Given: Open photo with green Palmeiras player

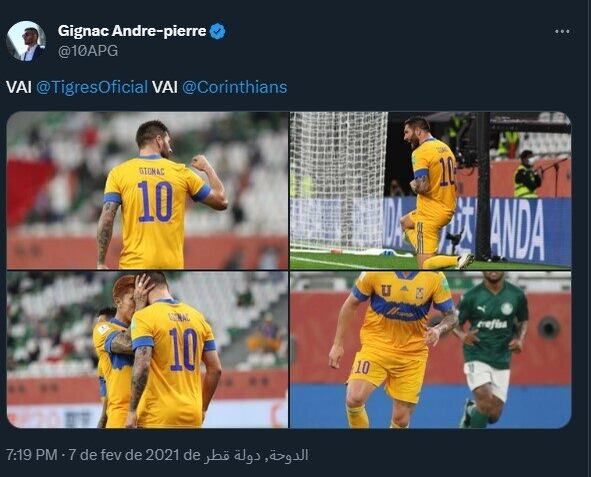Looking at the screenshot, I should tap(430, 350).
